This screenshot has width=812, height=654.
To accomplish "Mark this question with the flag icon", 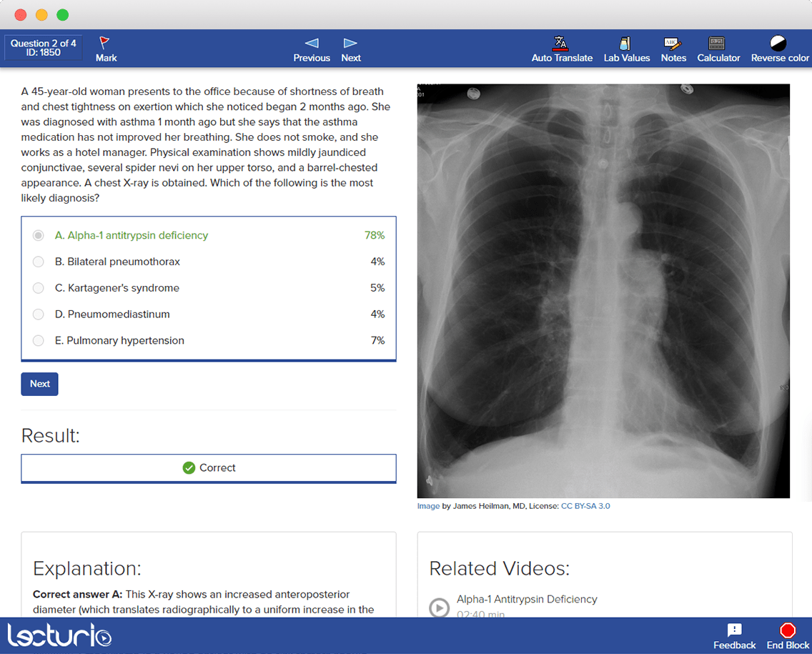I will [x=105, y=49].
